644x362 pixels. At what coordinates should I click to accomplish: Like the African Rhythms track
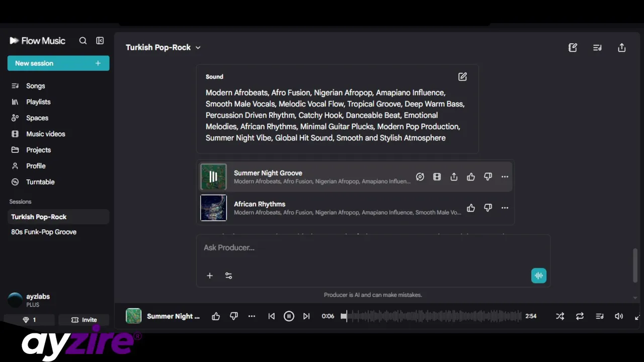coord(471,208)
